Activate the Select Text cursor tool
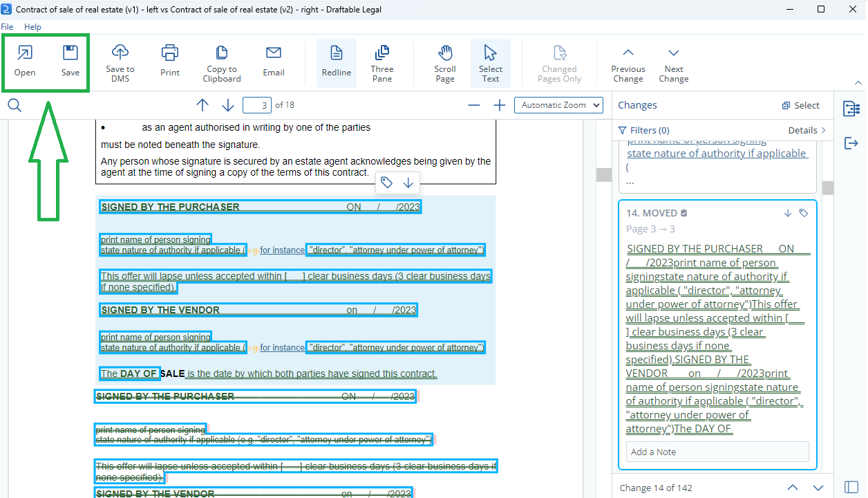The image size is (868, 498). tap(491, 62)
